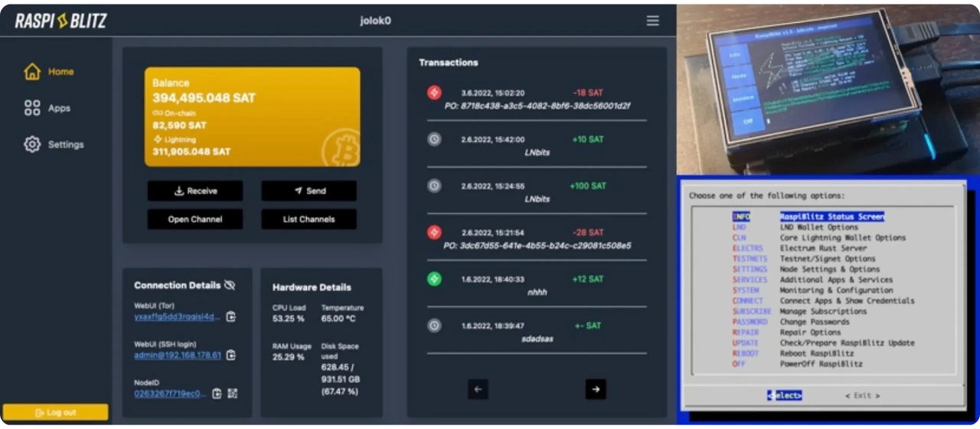Image resolution: width=980 pixels, height=429 pixels.
Task: Click the Receive button
Action: (x=195, y=191)
